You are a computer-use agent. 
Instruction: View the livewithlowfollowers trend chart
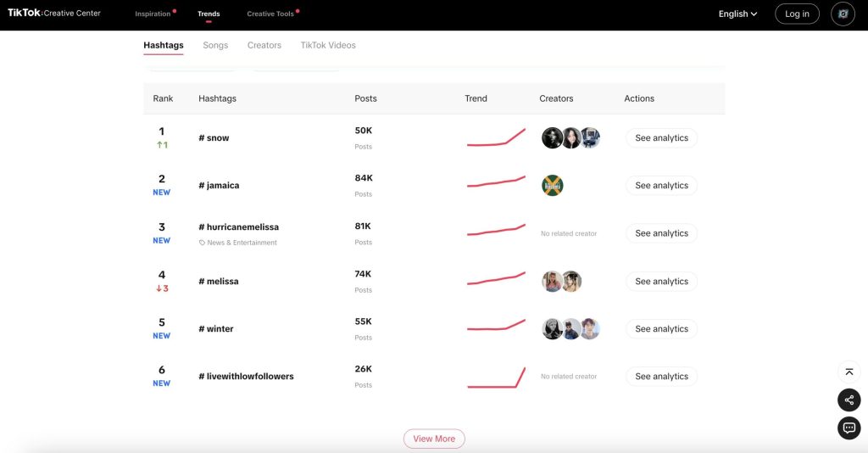click(x=496, y=377)
